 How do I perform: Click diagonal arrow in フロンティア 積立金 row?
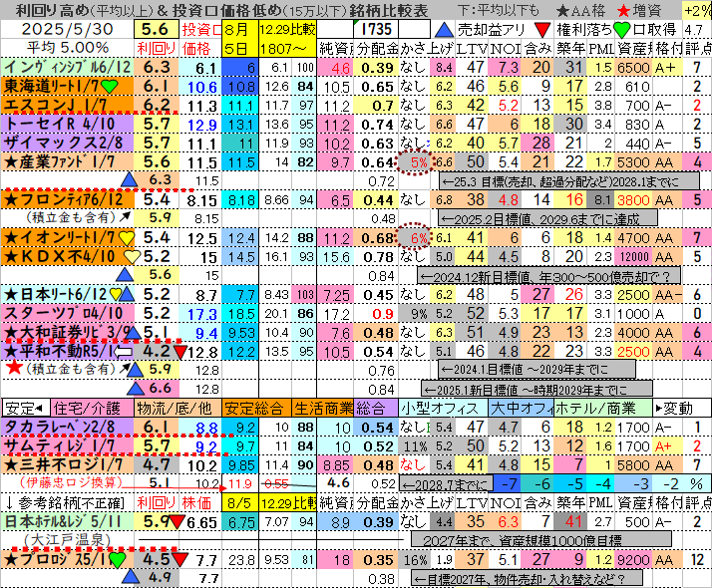(x=124, y=217)
